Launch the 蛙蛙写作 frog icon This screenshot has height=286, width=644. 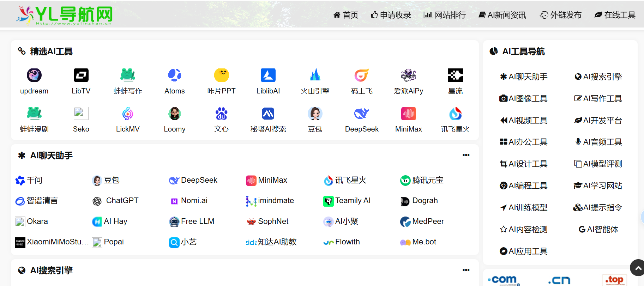click(128, 75)
